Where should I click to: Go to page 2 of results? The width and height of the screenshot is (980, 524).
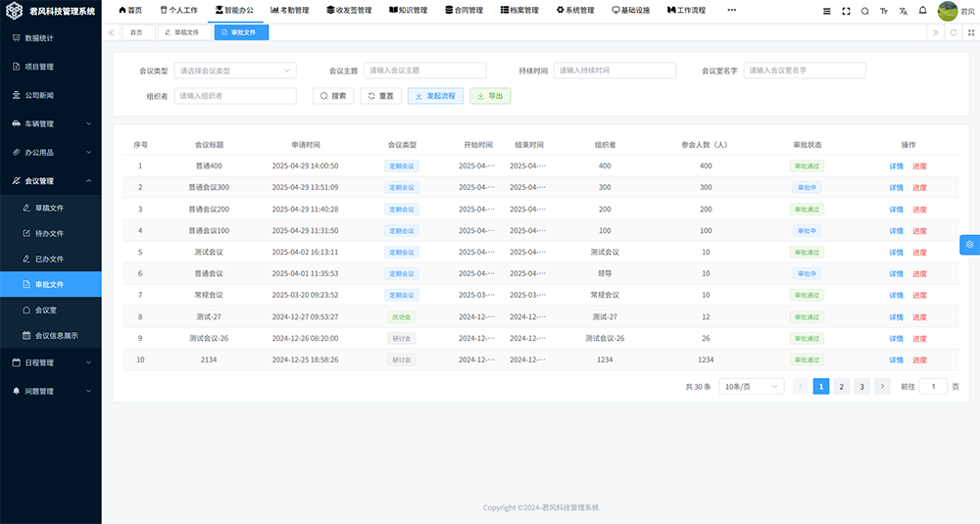(841, 387)
